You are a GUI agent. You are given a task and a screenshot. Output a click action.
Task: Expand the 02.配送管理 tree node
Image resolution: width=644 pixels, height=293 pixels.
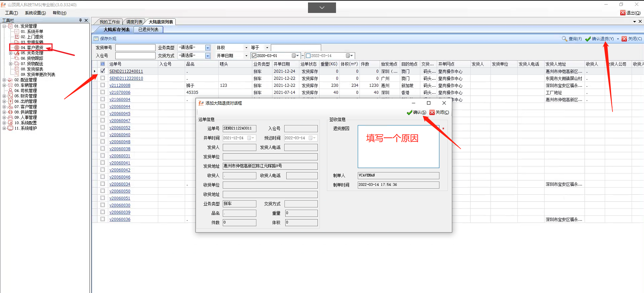pos(4,80)
